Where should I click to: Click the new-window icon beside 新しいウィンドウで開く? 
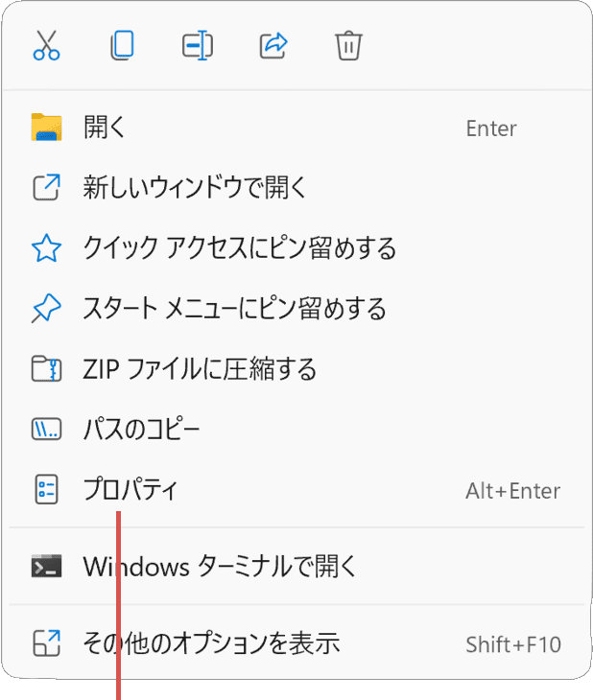(x=46, y=188)
